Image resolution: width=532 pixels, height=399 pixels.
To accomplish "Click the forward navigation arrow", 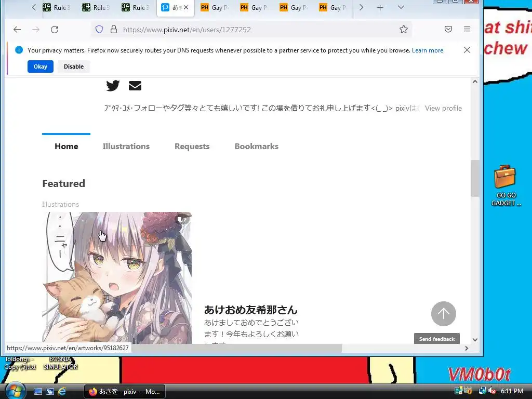I will (36, 30).
